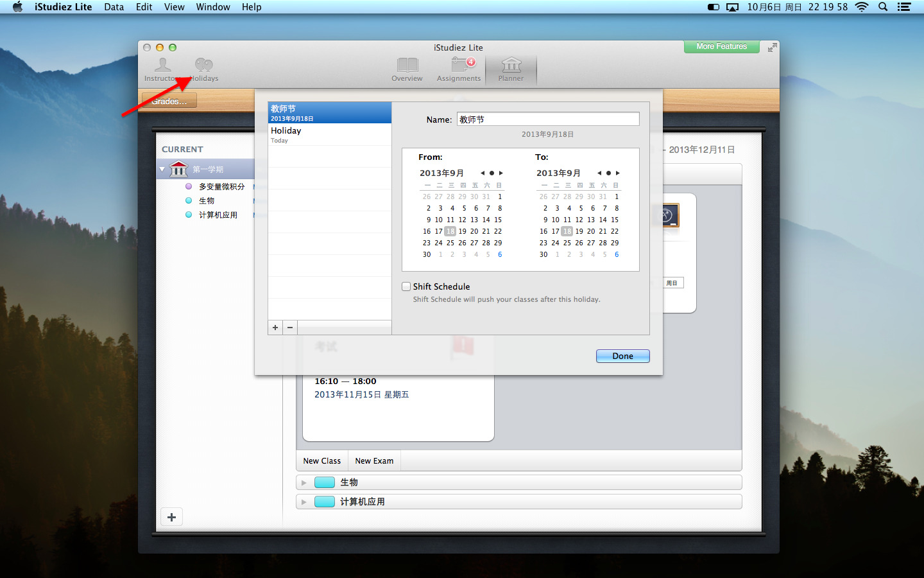Click the 第一学期 semester building icon
Image resolution: width=924 pixels, height=578 pixels.
[x=178, y=170]
